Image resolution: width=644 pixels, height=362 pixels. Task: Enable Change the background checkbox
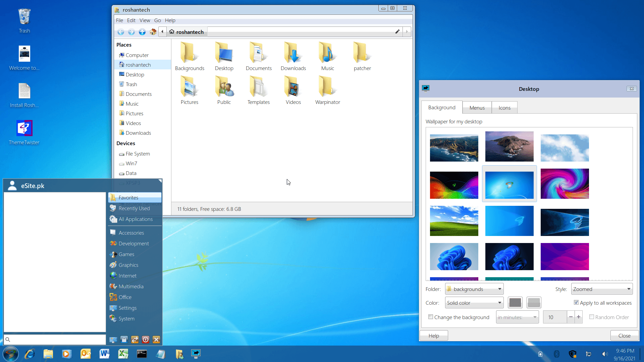click(431, 317)
